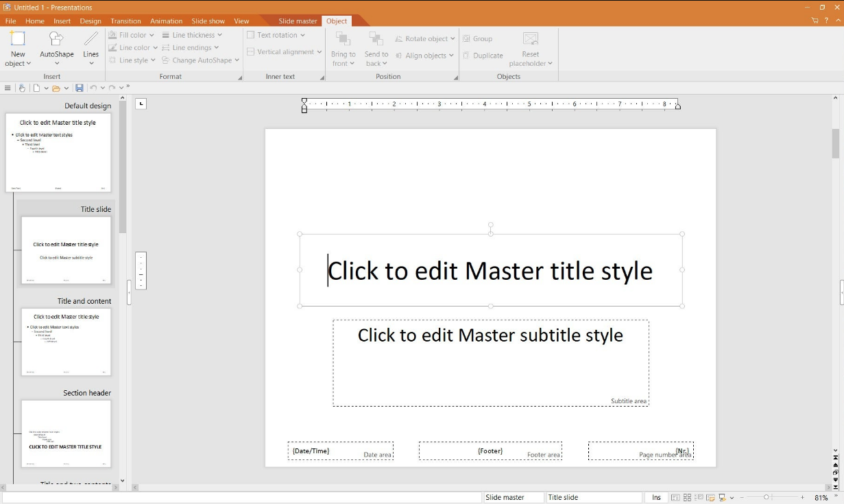Screen dimensions: 844x504
Task: Expand the Reset placeholder dropdown arrow
Action: 550,64
